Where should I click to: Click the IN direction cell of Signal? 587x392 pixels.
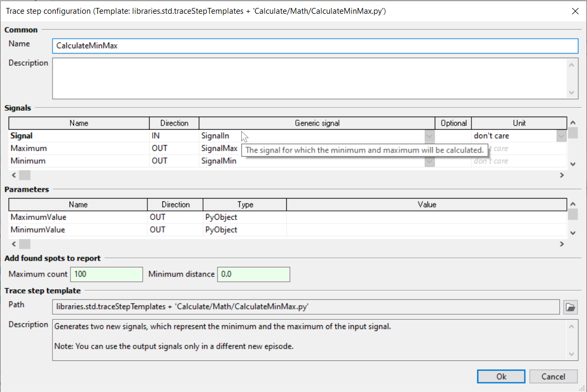[174, 136]
